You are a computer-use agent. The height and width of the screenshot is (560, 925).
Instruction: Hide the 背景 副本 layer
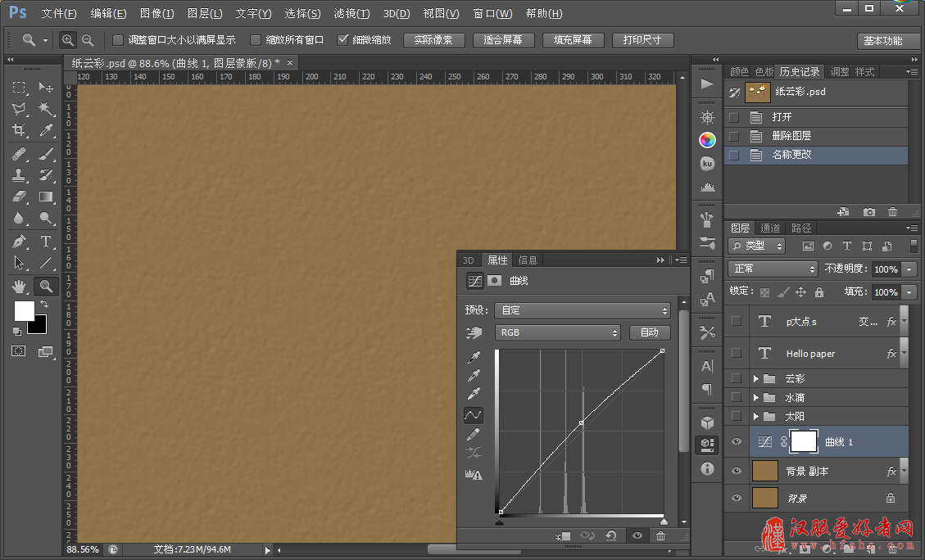point(737,471)
